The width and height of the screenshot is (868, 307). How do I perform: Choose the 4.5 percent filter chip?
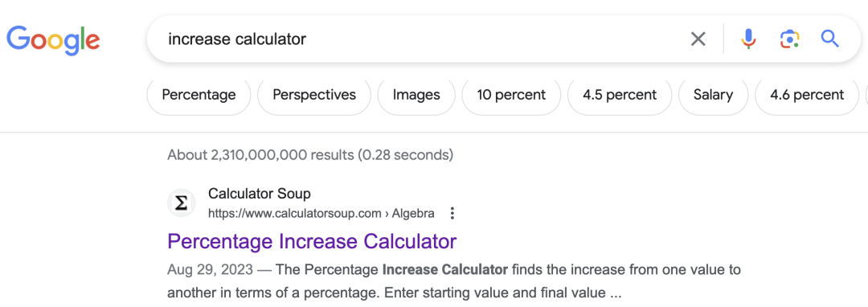pyautogui.click(x=620, y=95)
